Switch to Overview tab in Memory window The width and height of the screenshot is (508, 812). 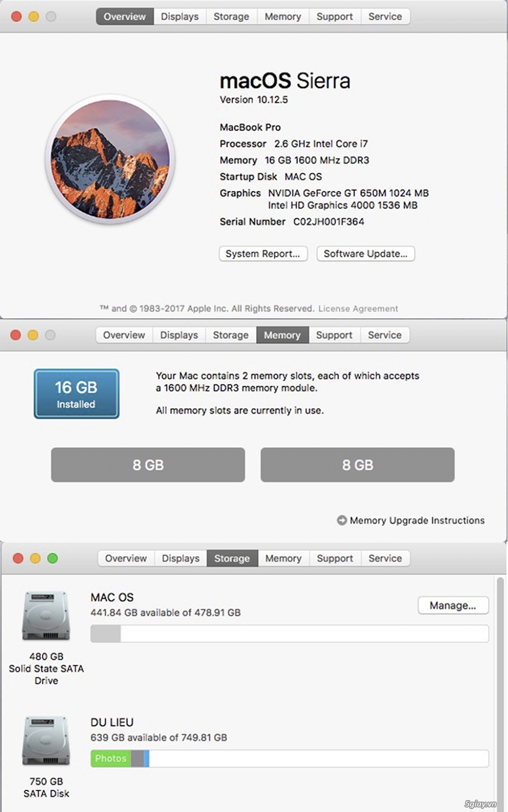[124, 335]
